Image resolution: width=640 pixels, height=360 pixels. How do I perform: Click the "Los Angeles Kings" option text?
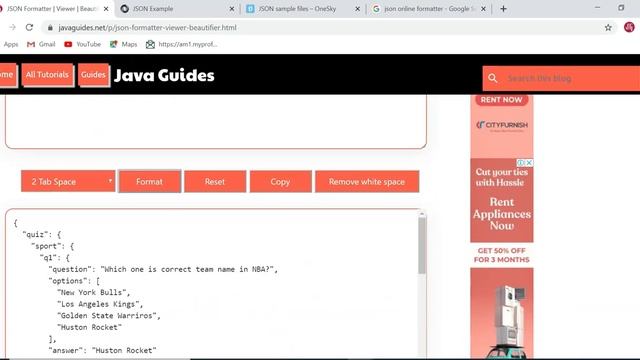pyautogui.click(x=100, y=304)
